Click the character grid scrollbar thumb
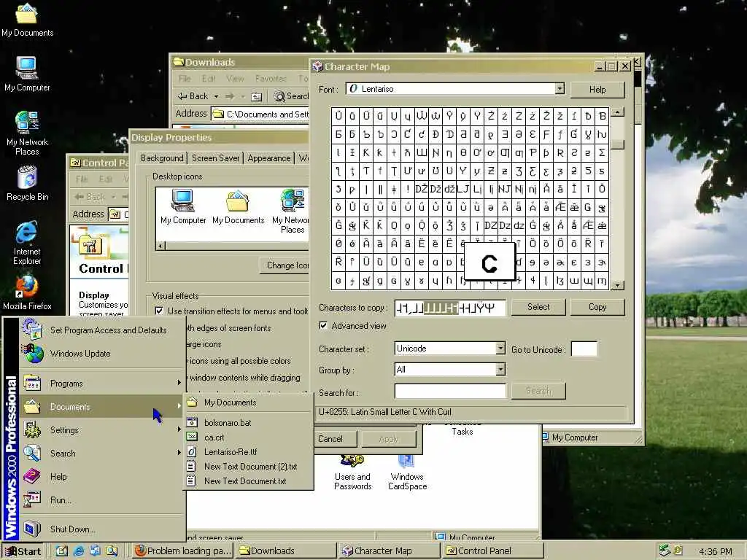 pyautogui.click(x=617, y=144)
